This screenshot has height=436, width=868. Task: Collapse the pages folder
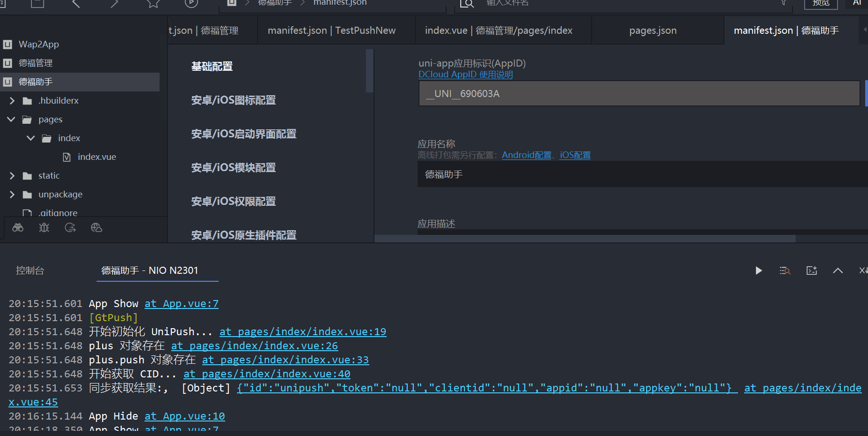coord(11,120)
